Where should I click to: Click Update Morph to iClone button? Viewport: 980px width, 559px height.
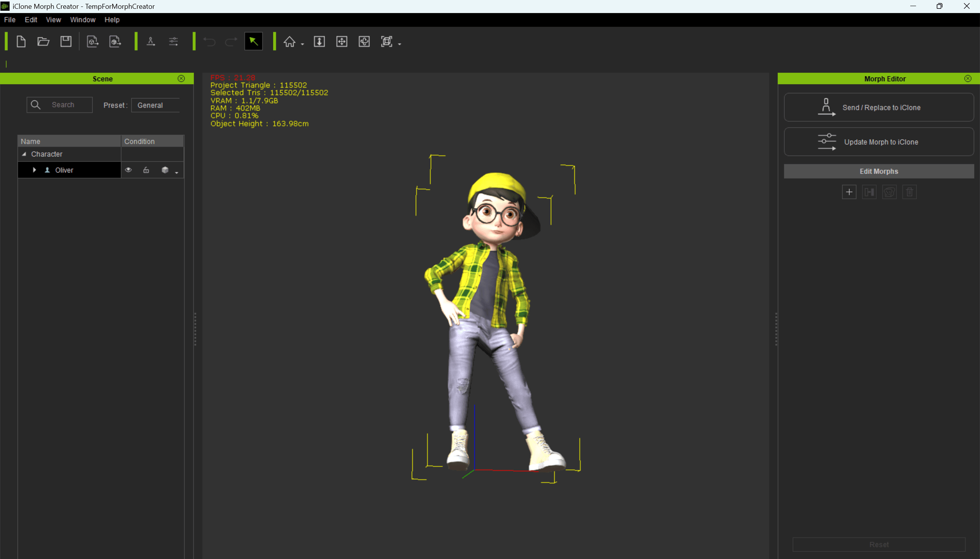878,142
